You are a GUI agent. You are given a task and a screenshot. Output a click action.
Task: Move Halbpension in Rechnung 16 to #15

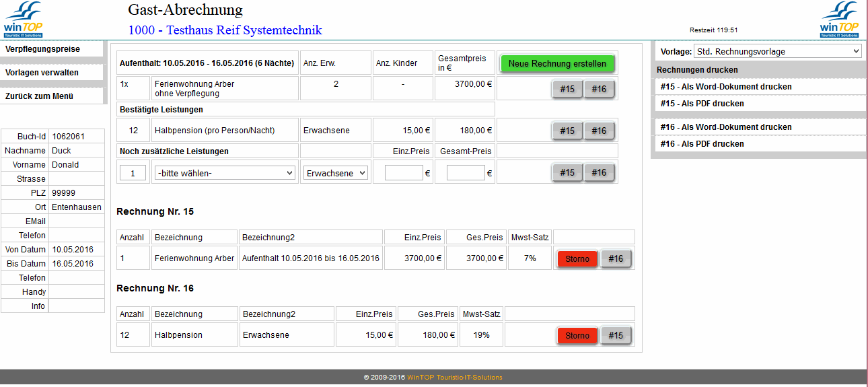(616, 336)
